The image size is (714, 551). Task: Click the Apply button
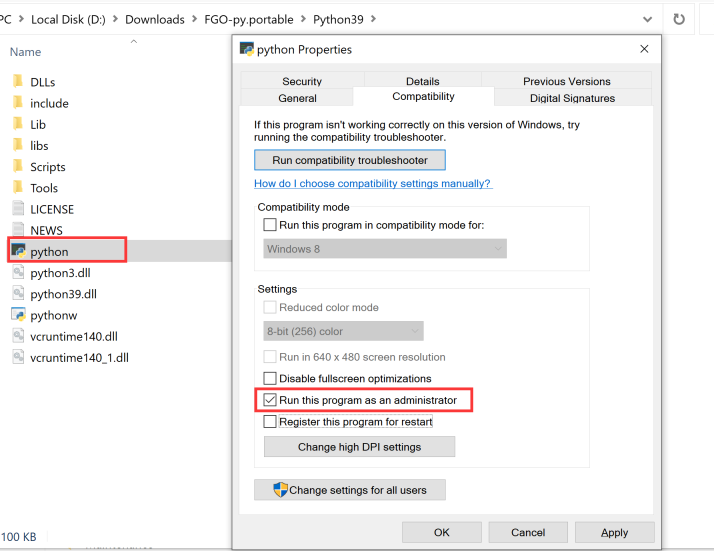coord(614,532)
